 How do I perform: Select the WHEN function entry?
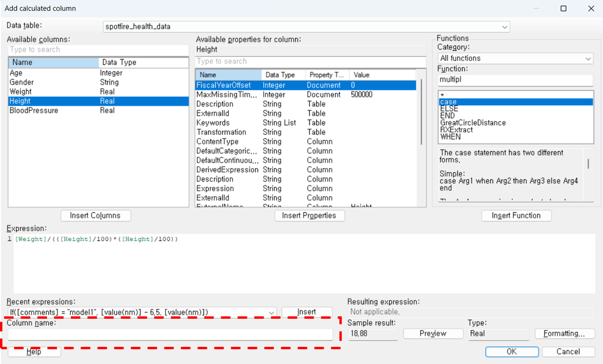tap(515, 137)
